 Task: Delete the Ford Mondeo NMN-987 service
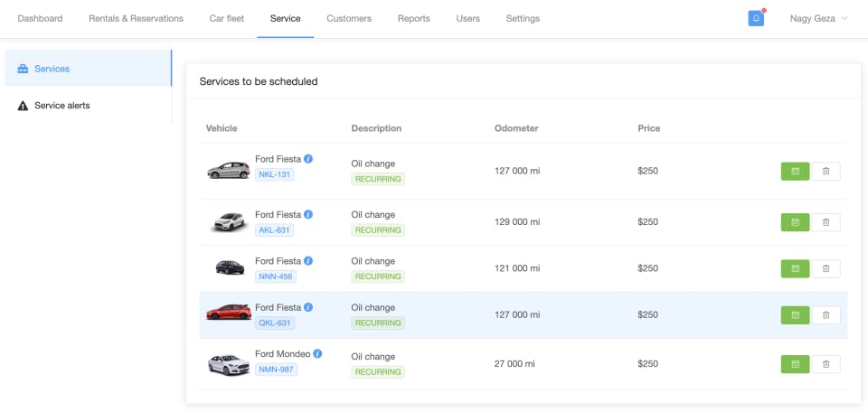coord(826,364)
